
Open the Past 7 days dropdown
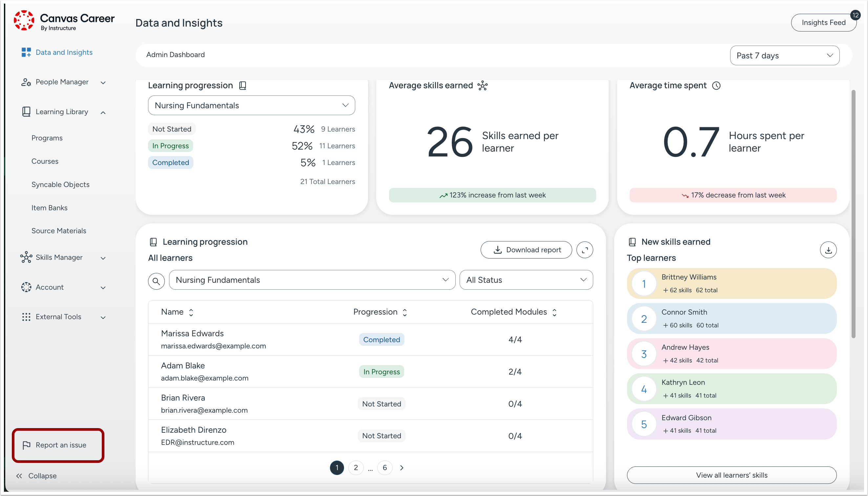pos(785,55)
